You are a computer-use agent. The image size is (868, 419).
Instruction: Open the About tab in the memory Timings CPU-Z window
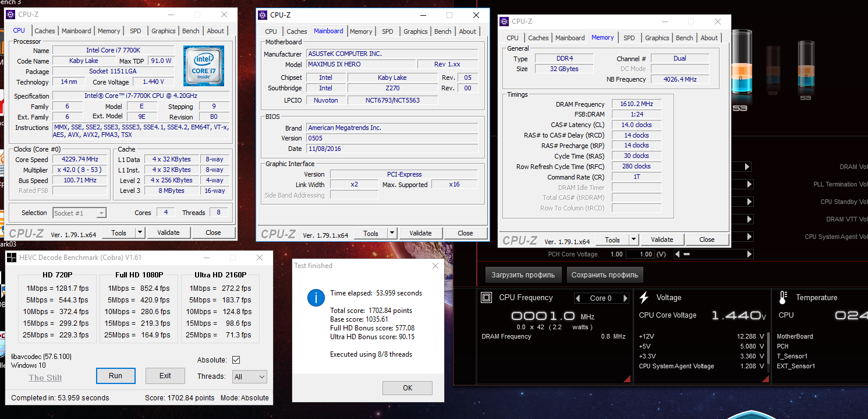[709, 38]
